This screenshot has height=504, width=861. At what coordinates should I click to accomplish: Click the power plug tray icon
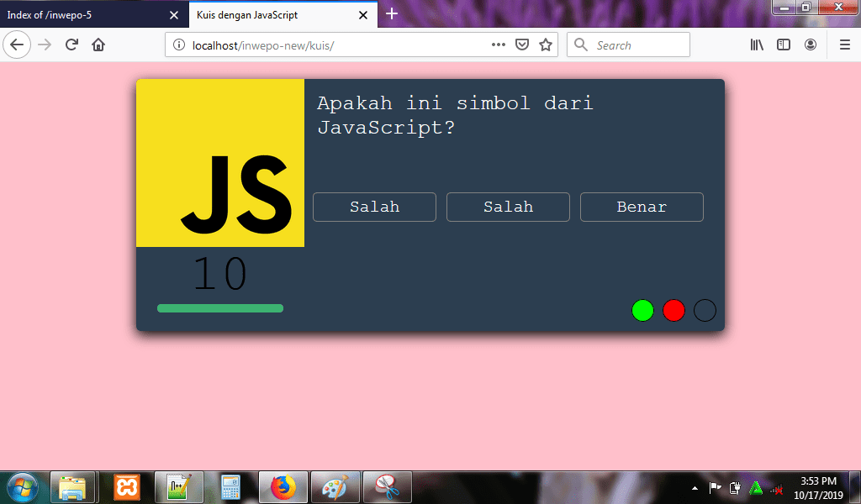(735, 487)
